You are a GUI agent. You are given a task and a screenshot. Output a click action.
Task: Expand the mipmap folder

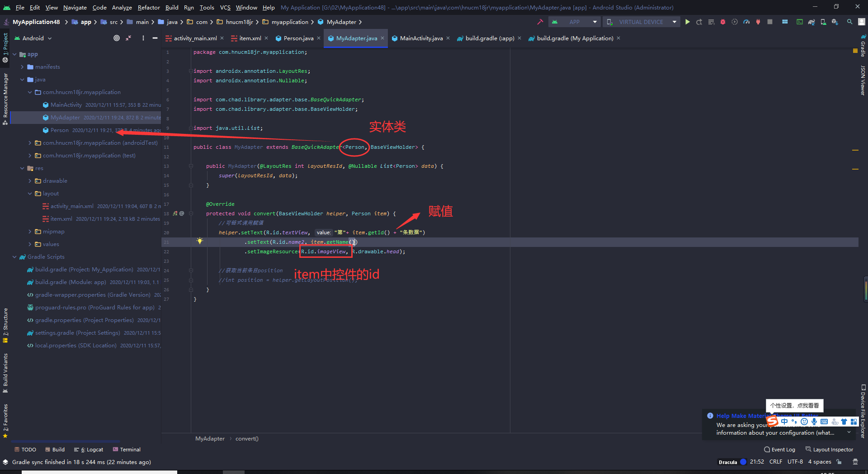tap(30, 231)
